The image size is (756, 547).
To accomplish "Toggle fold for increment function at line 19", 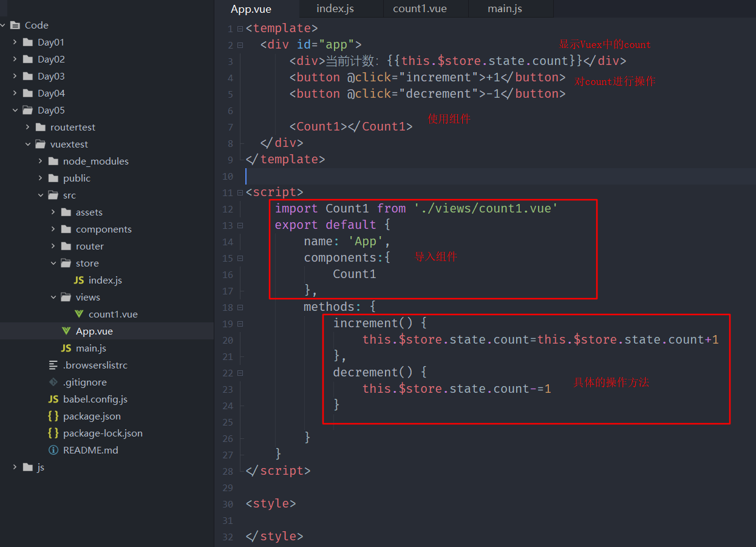I will (x=240, y=324).
